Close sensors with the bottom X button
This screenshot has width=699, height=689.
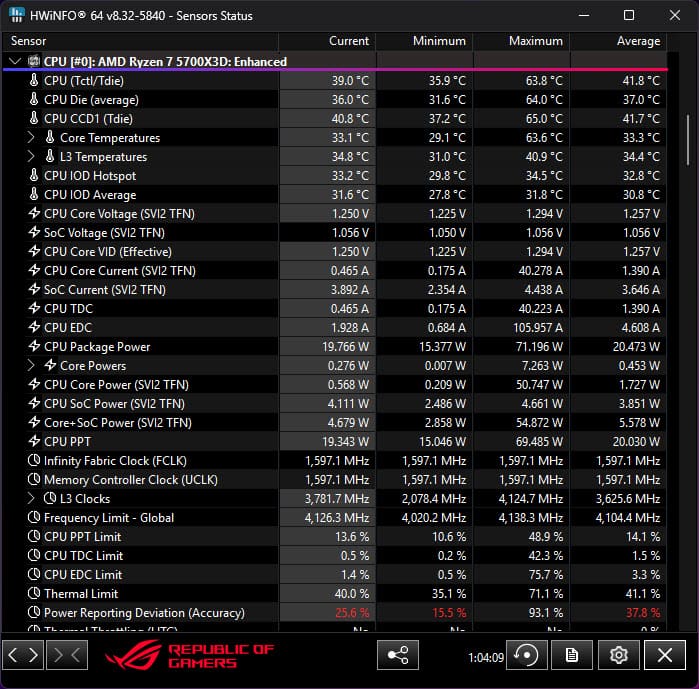pyautogui.click(x=665, y=655)
